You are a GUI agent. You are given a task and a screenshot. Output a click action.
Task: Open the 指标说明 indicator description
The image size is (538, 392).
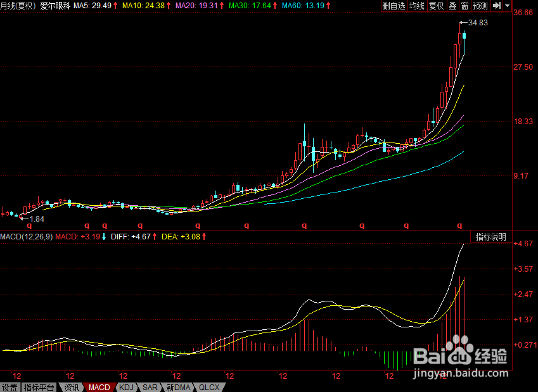[x=491, y=237]
